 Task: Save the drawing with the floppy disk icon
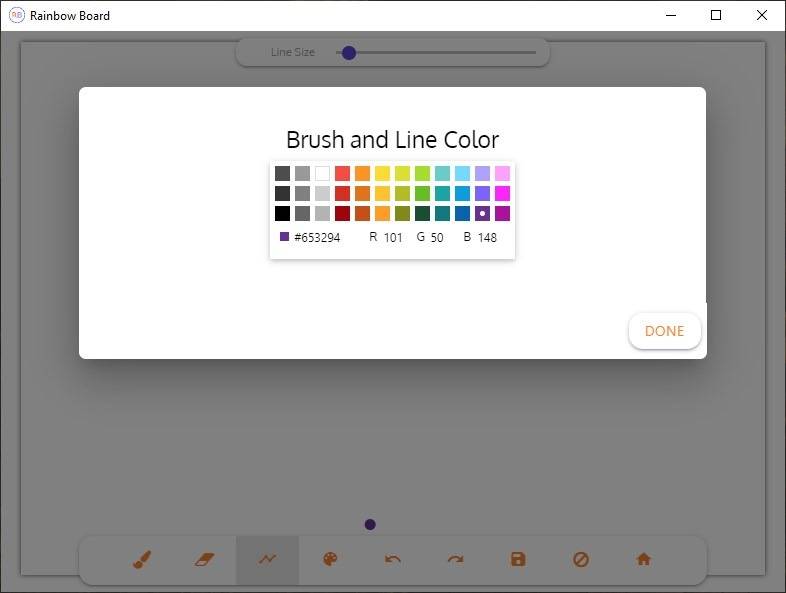[x=518, y=559]
